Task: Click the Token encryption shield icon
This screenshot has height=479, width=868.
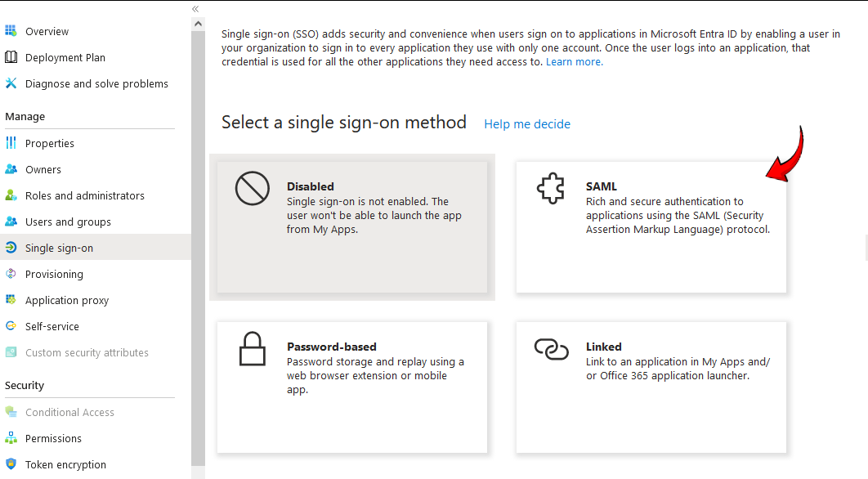Action: click(x=11, y=463)
